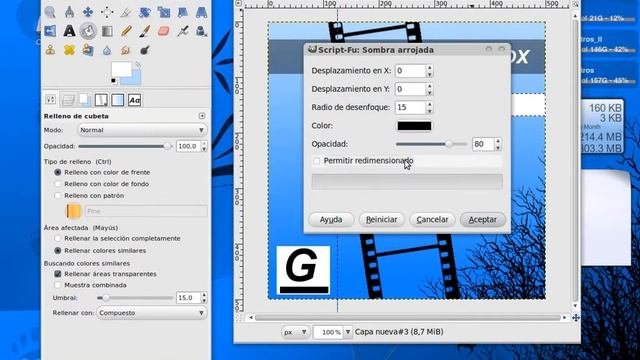Swap foreground and background colors arrow
Image resolution: width=640 pixels, height=360 pixels.
tap(138, 64)
